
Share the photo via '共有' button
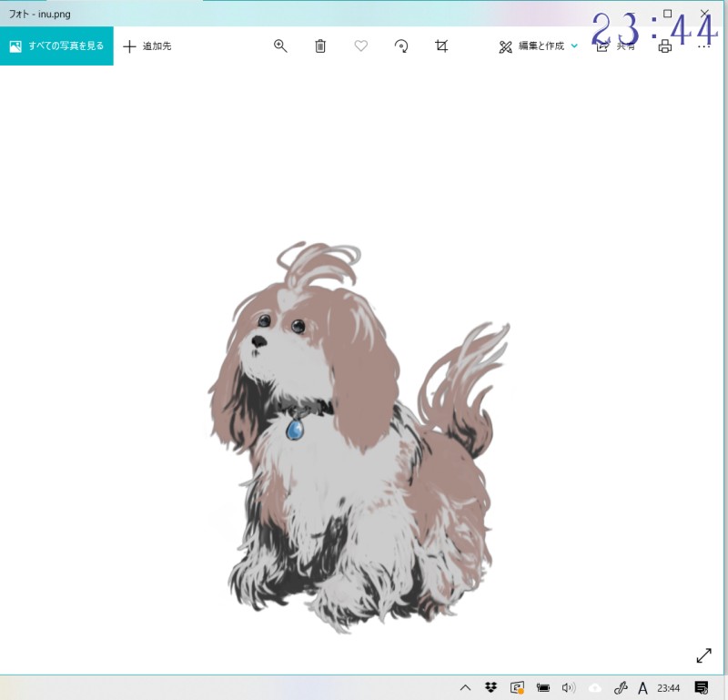pos(615,46)
